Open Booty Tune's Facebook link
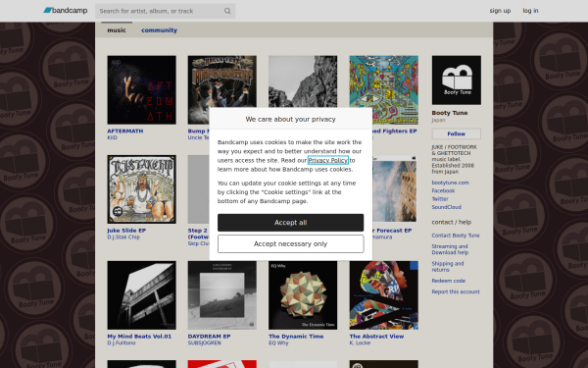 click(x=443, y=190)
